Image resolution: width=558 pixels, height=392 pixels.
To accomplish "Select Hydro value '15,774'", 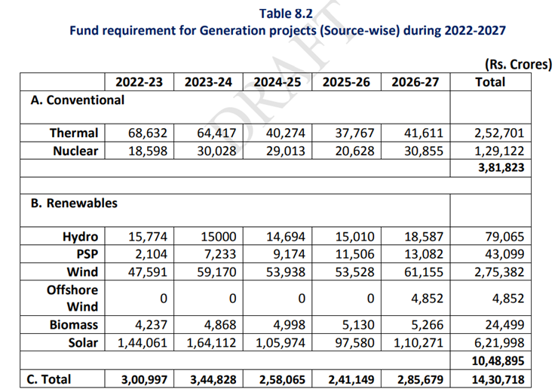I will (x=148, y=237).
